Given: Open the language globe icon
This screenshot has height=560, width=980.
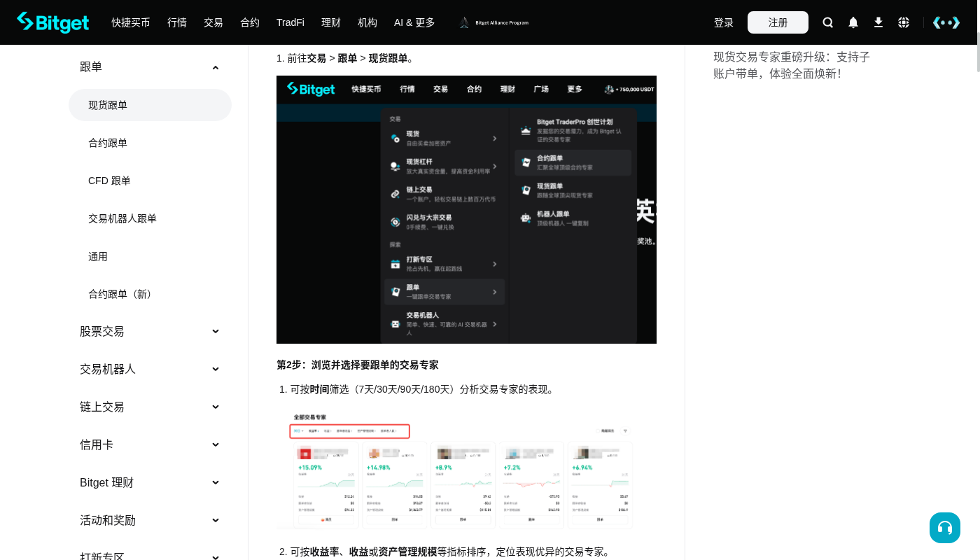Looking at the screenshot, I should pos(904,22).
